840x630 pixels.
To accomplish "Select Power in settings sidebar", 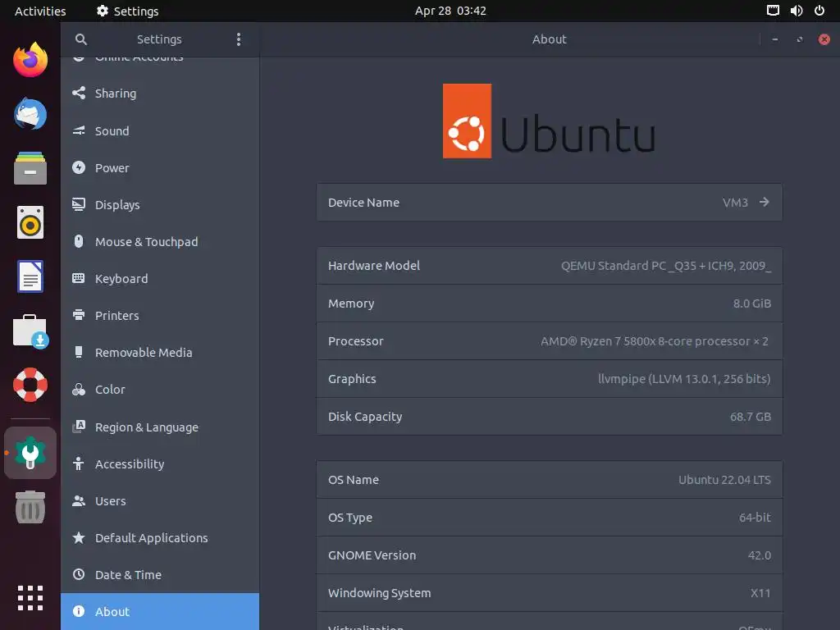I will click(x=160, y=167).
